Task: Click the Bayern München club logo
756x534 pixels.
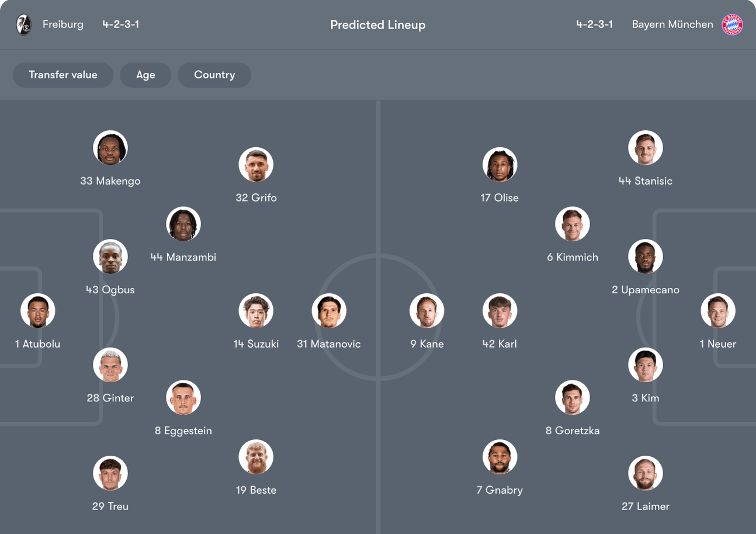Action: (732, 25)
